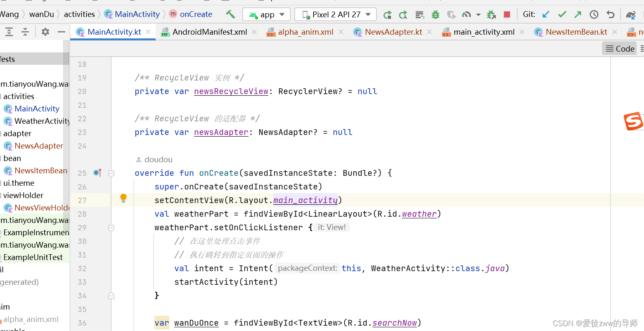The image size is (644, 331).
Task: Close the MainActivity.kt tab
Action: (x=148, y=32)
